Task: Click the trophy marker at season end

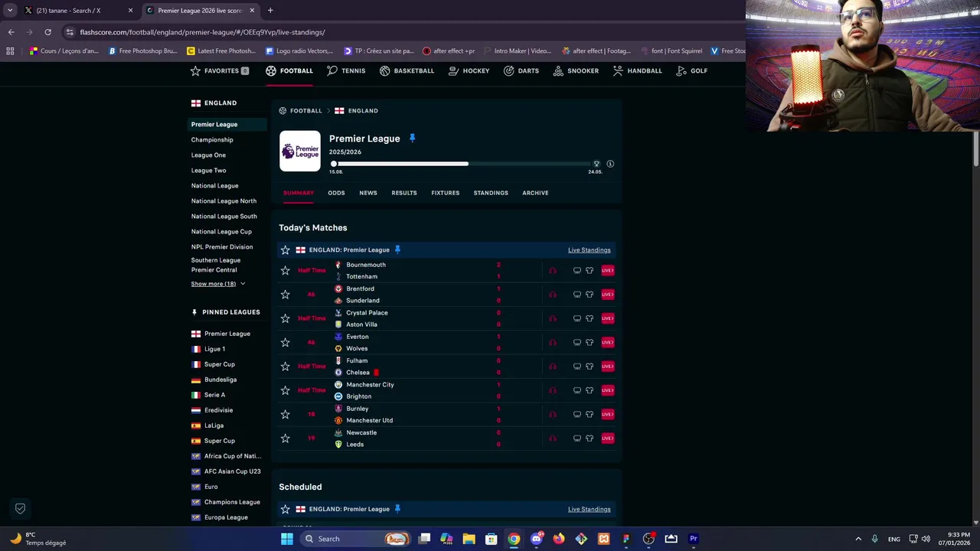Action: (596, 164)
